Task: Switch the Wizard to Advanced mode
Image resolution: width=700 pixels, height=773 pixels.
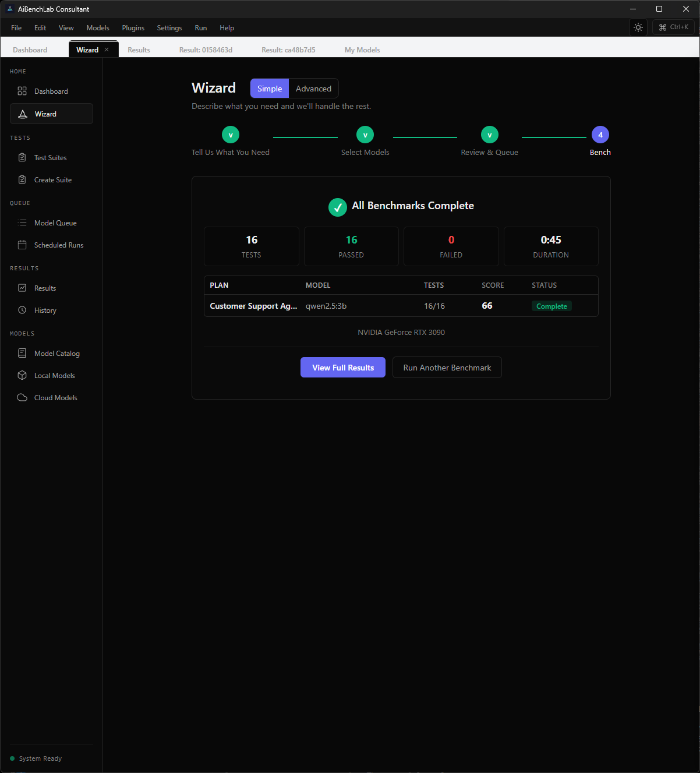Action: [x=313, y=88]
